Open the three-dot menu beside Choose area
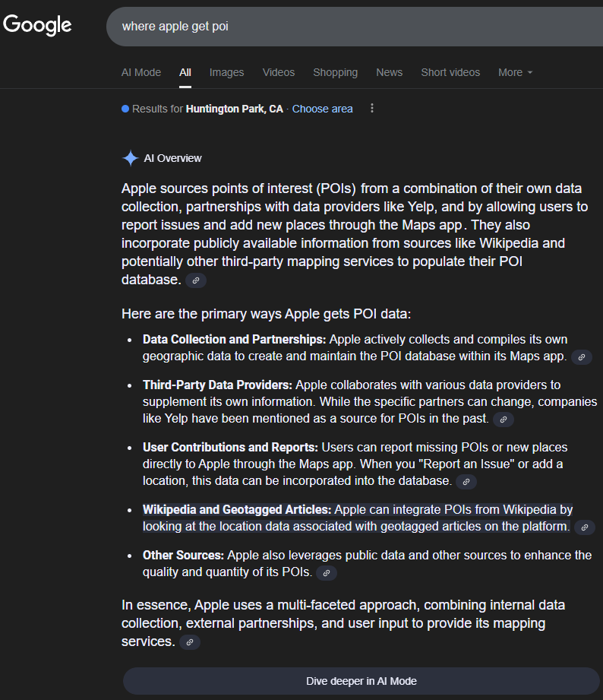 click(x=372, y=109)
